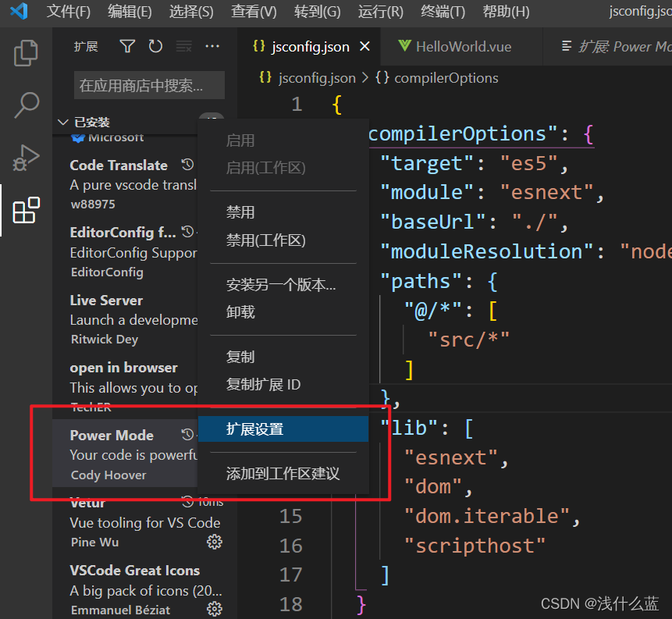The height and width of the screenshot is (619, 672).
Task: Select 禁用 in the context menu
Action: pos(283,212)
